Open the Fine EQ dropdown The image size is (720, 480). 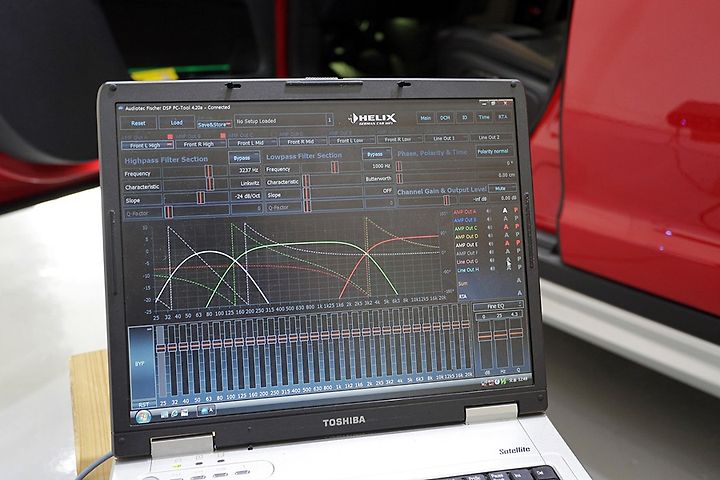tap(499, 305)
